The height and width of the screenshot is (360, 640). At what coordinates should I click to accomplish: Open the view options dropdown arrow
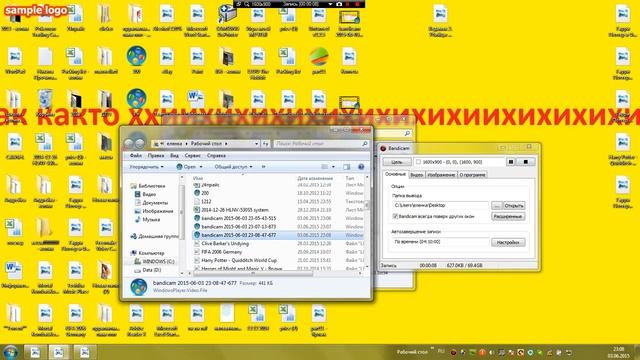tap(333, 167)
